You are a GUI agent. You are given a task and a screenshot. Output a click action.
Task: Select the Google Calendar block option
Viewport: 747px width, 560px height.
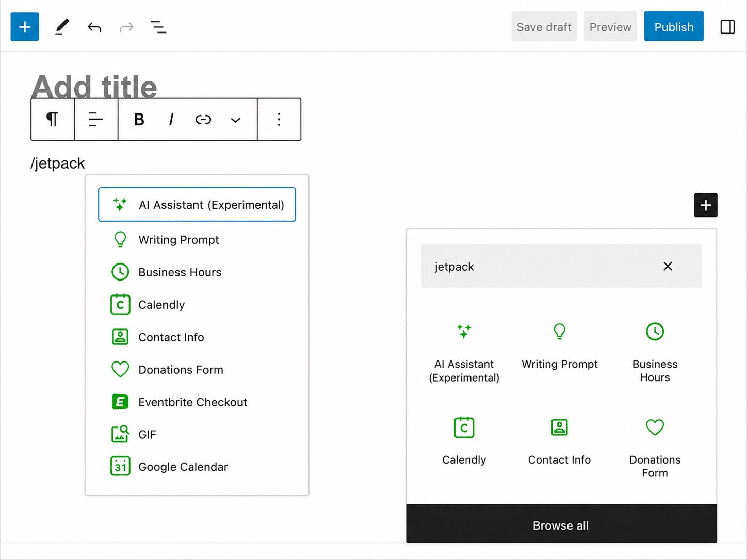197,467
